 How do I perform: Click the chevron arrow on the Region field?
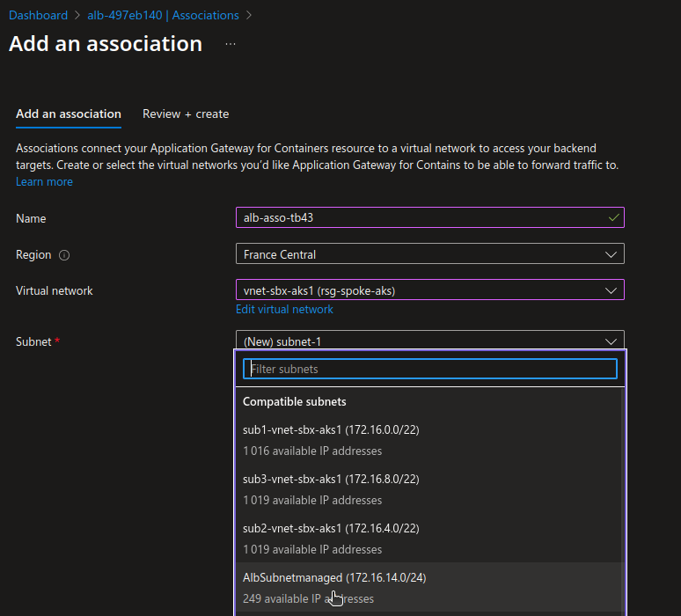pos(611,254)
